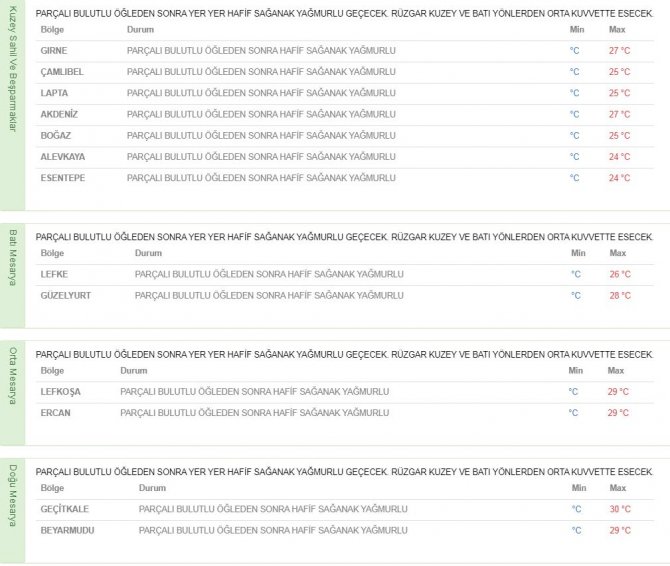Select the LEFKE region name
This screenshot has width=670, height=566.
coord(54,274)
